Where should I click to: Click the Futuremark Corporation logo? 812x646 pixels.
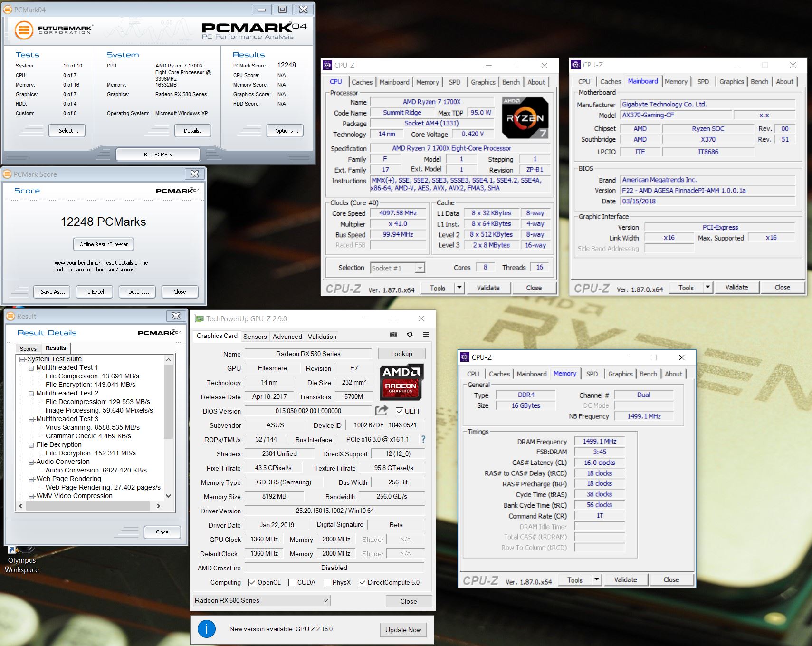(53, 30)
